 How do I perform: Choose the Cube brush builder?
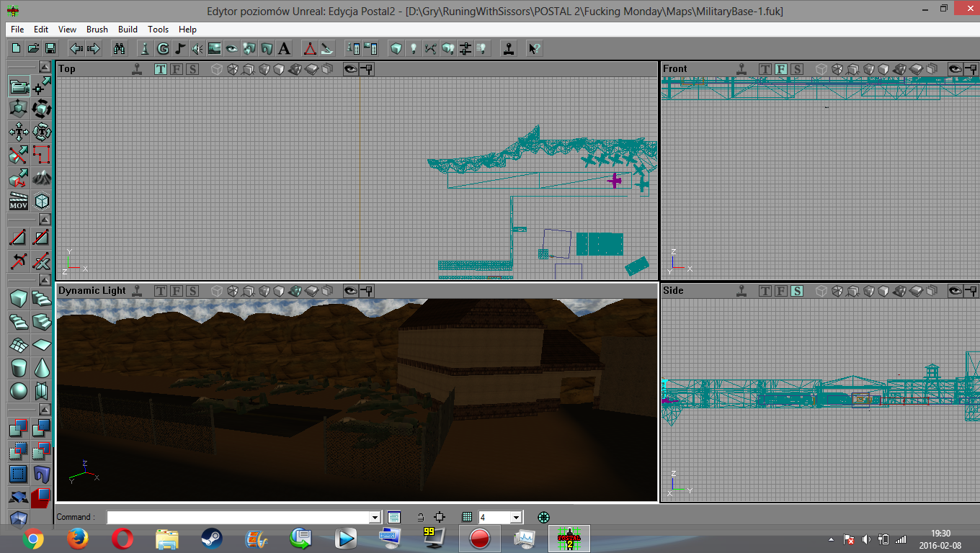(x=19, y=298)
